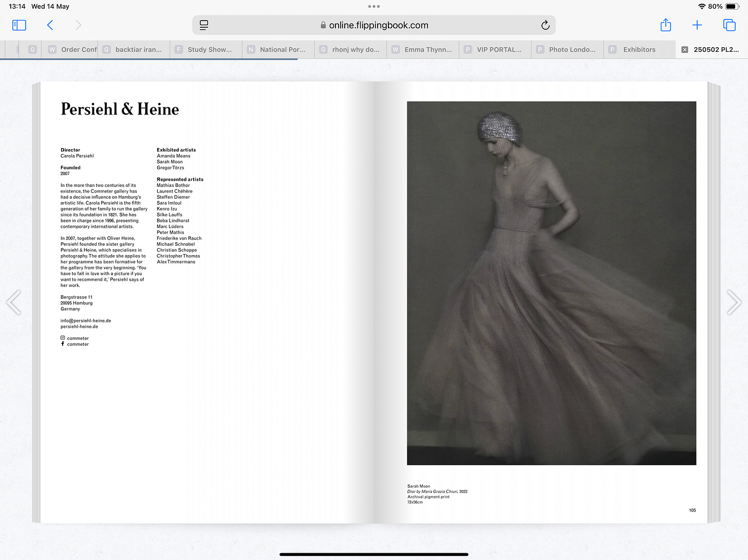Switch to the VIP PORTAL tab
The width and height of the screenshot is (748, 560).
[495, 50]
